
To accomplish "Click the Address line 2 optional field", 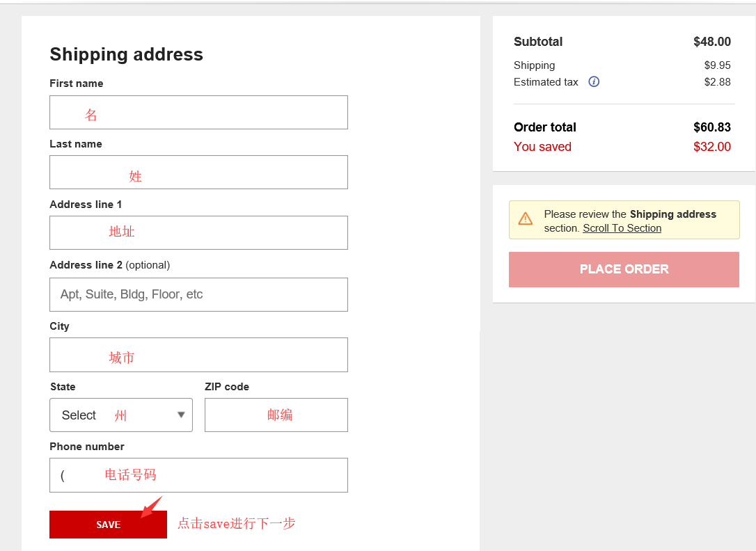I will (198, 294).
